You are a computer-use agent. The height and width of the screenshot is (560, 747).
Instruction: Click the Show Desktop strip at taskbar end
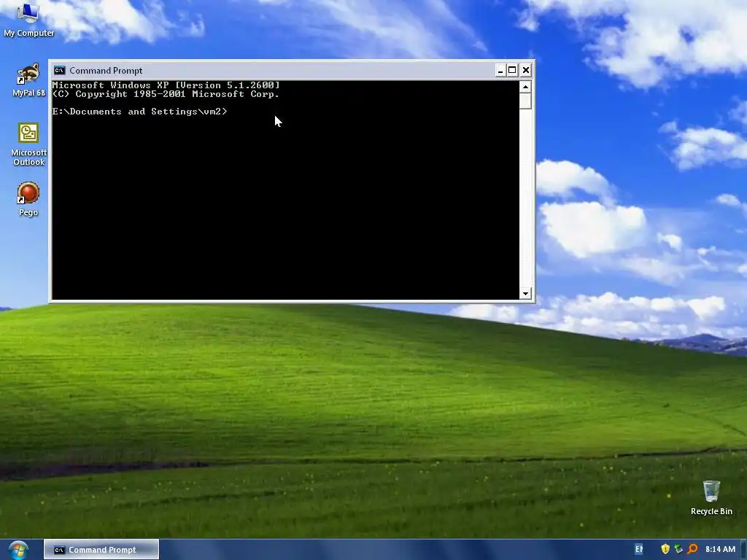pos(743,550)
